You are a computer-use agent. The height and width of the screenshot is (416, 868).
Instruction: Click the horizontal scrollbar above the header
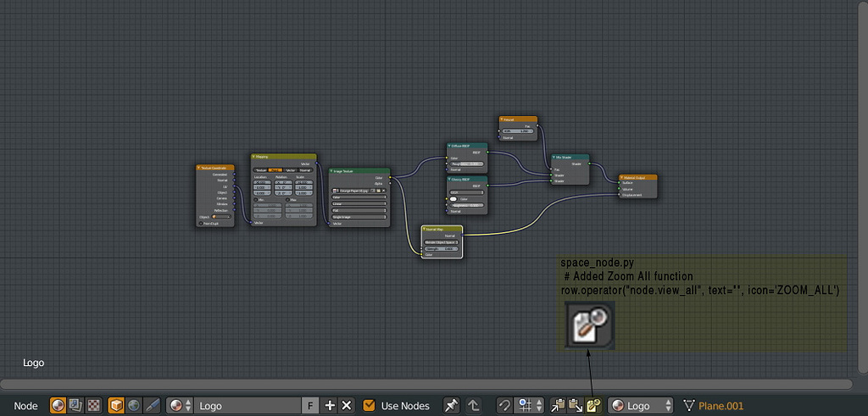426,384
